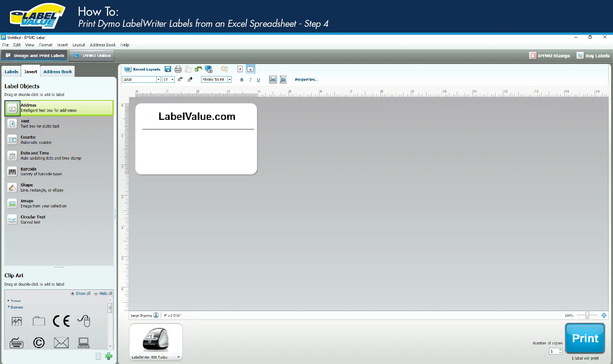
Task: Adjust the zoom slider handle
Action: pos(587,315)
